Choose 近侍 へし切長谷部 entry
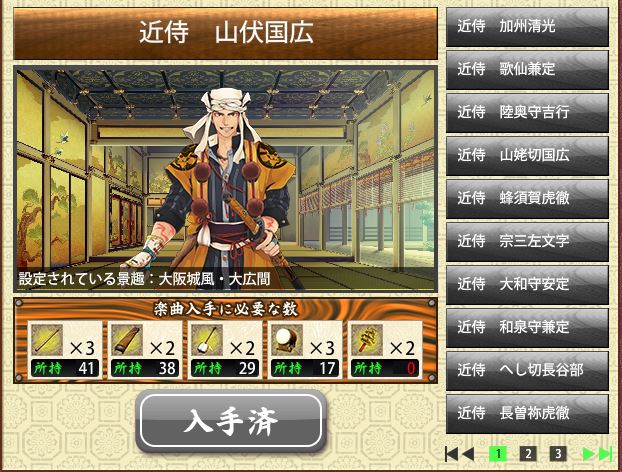Image resolution: width=622 pixels, height=472 pixels. click(x=527, y=370)
